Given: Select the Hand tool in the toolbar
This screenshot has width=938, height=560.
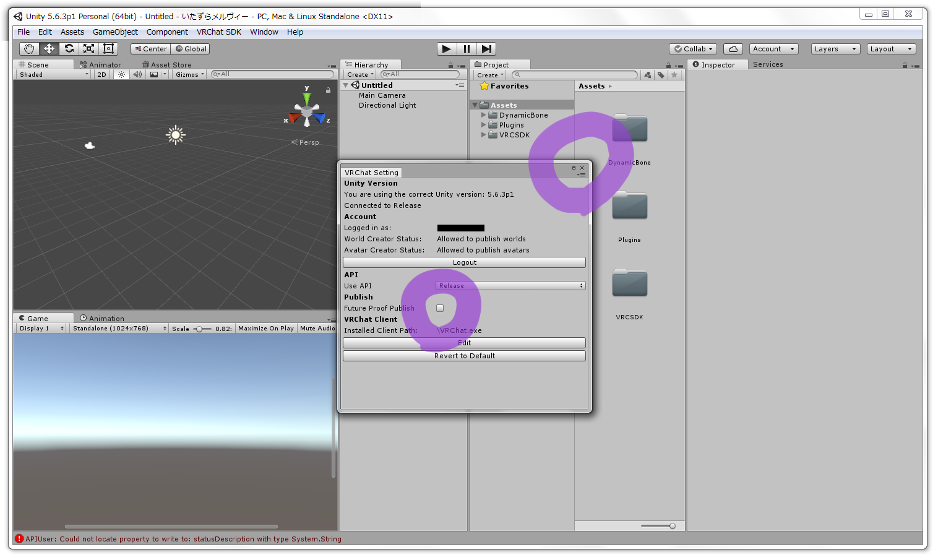Looking at the screenshot, I should [29, 49].
